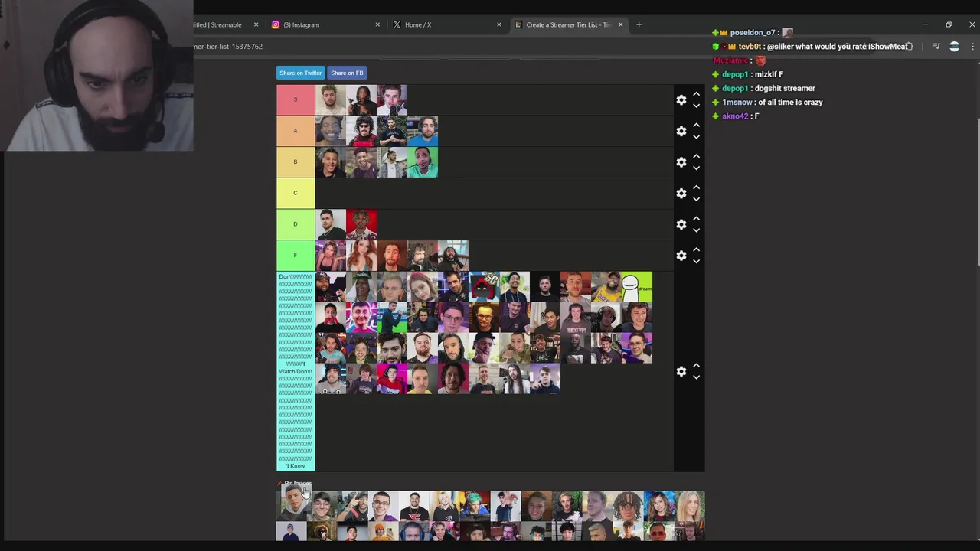Open browser profile avatar

pyautogui.click(x=954, y=47)
